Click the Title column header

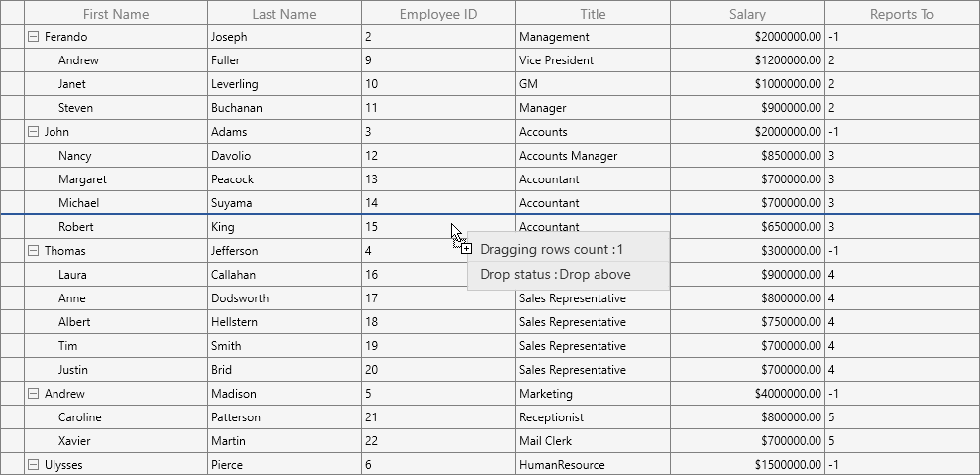(594, 13)
